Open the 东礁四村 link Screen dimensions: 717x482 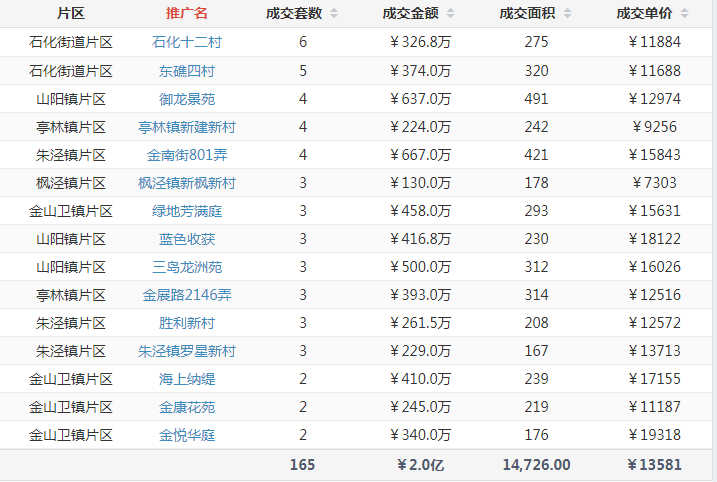pyautogui.click(x=187, y=71)
